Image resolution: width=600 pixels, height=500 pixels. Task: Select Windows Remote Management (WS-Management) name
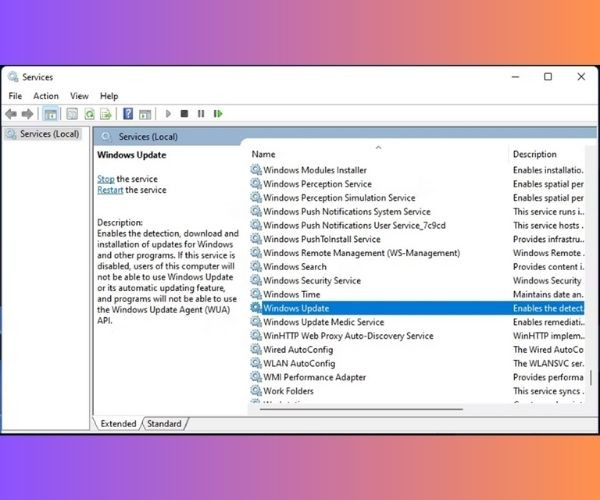coord(362,253)
